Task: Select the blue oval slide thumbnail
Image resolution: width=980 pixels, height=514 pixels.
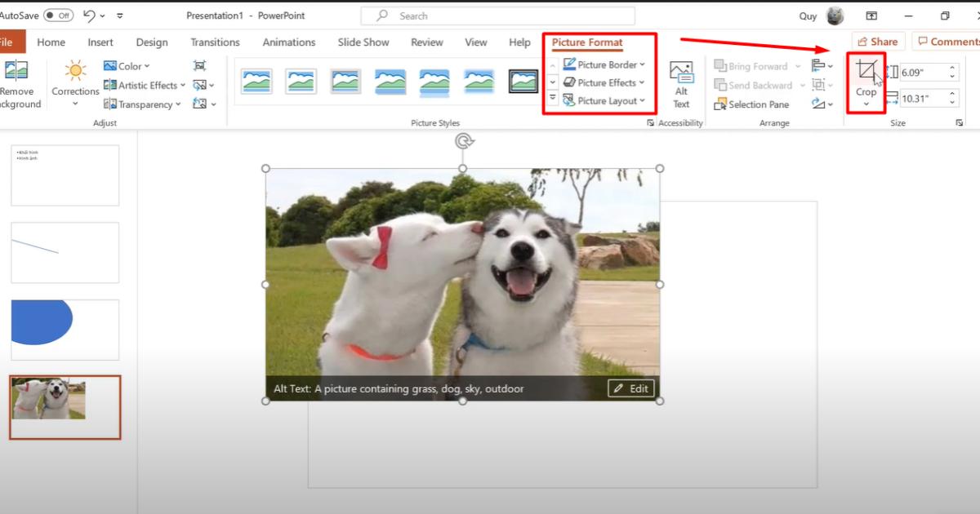Action: 65,330
